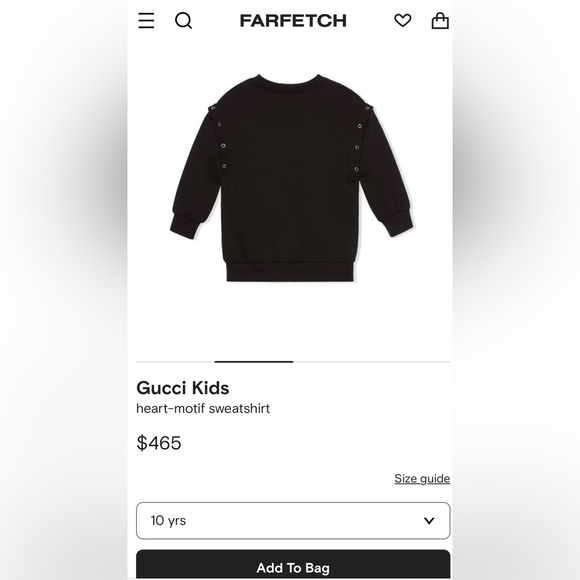Jump to the first image indicator segment
580x580 pixels.
point(175,361)
